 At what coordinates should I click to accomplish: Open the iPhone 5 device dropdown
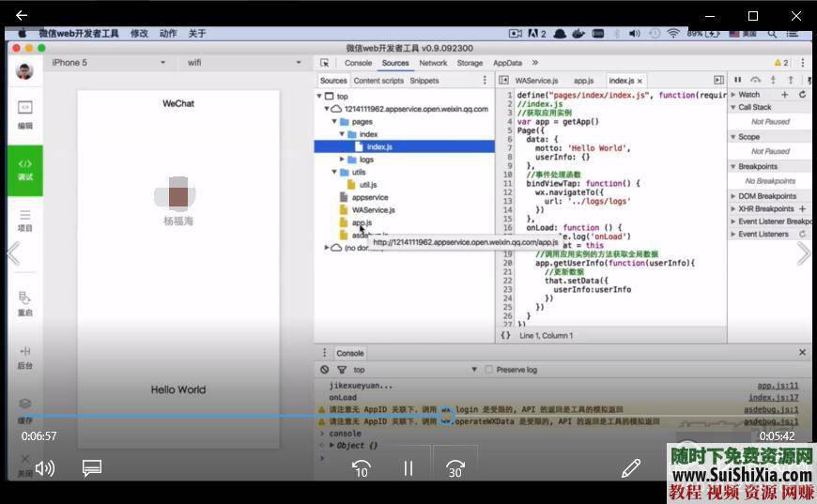click(x=108, y=63)
